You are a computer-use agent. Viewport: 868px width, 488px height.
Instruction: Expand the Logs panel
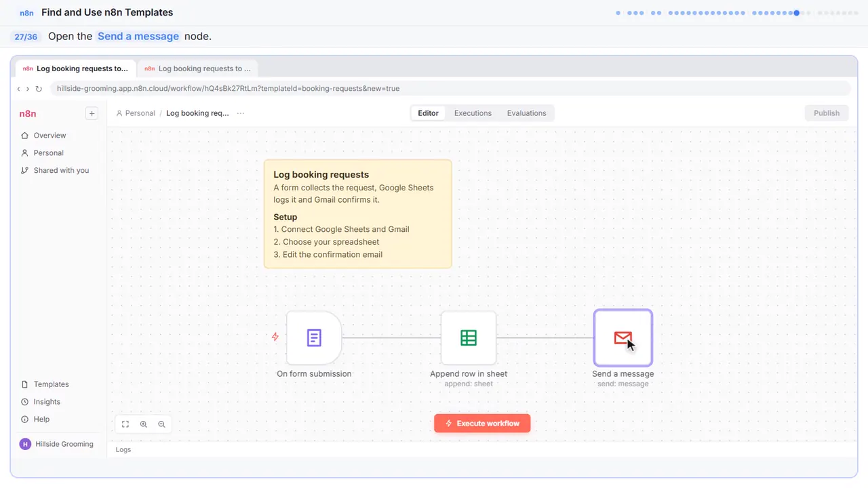(x=123, y=449)
